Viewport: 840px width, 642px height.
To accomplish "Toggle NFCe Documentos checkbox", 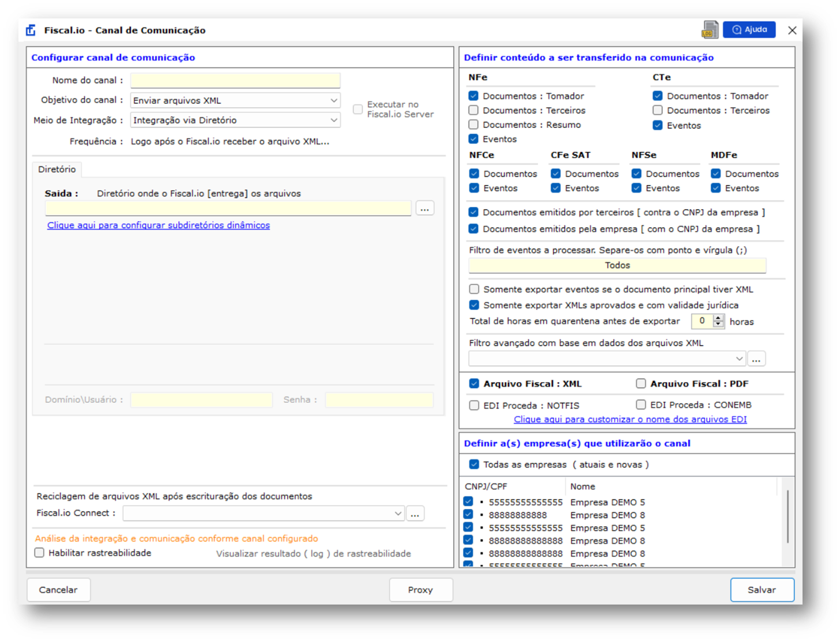I will (474, 173).
